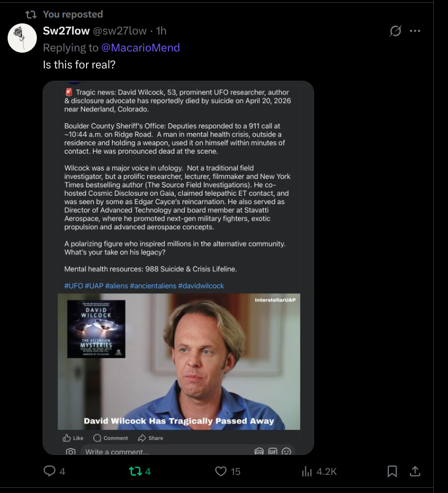The height and width of the screenshot is (493, 448).
Task: Open Grok explain-this-post icon
Action: 395,31
